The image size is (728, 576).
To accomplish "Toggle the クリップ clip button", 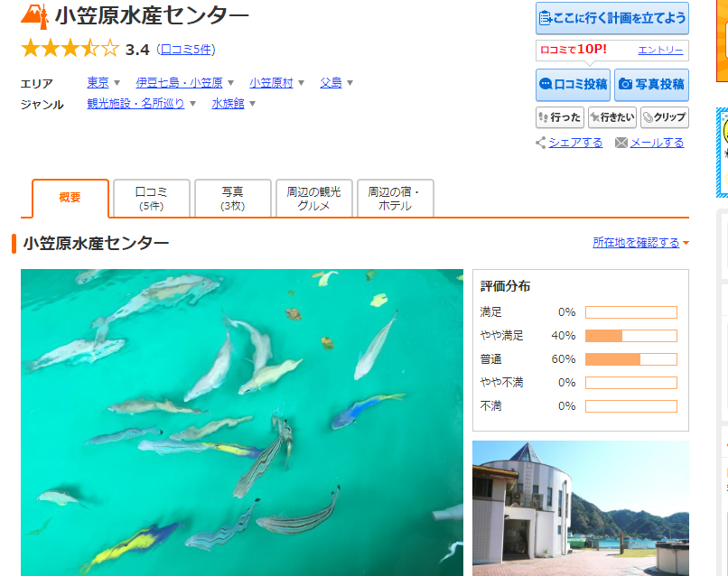I will [x=665, y=117].
